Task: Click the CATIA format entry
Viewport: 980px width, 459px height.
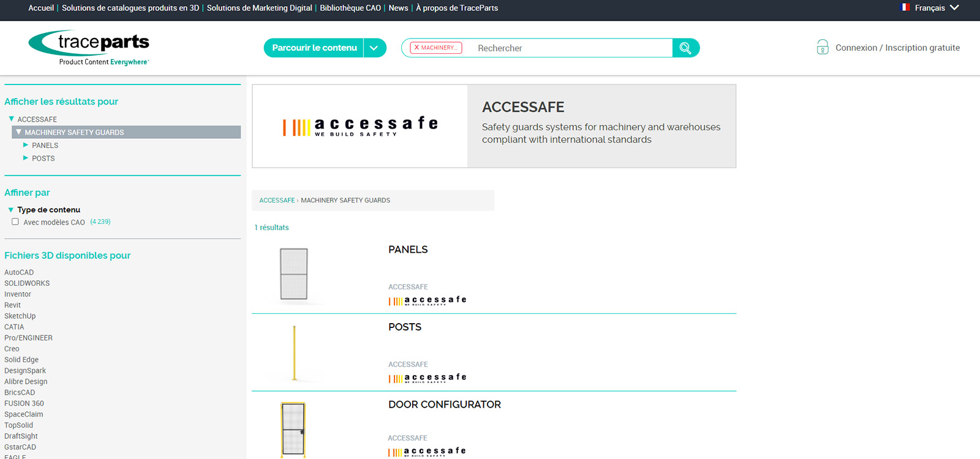Action: coord(14,327)
